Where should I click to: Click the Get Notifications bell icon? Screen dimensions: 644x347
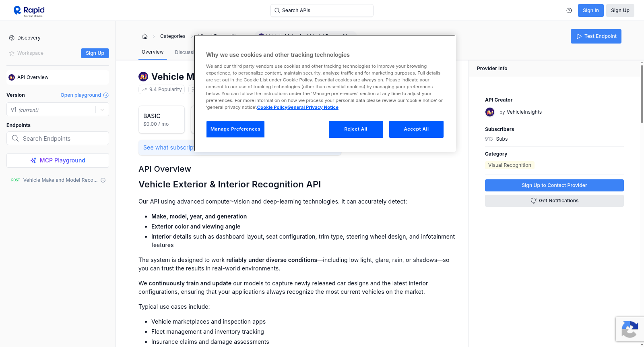(x=534, y=201)
